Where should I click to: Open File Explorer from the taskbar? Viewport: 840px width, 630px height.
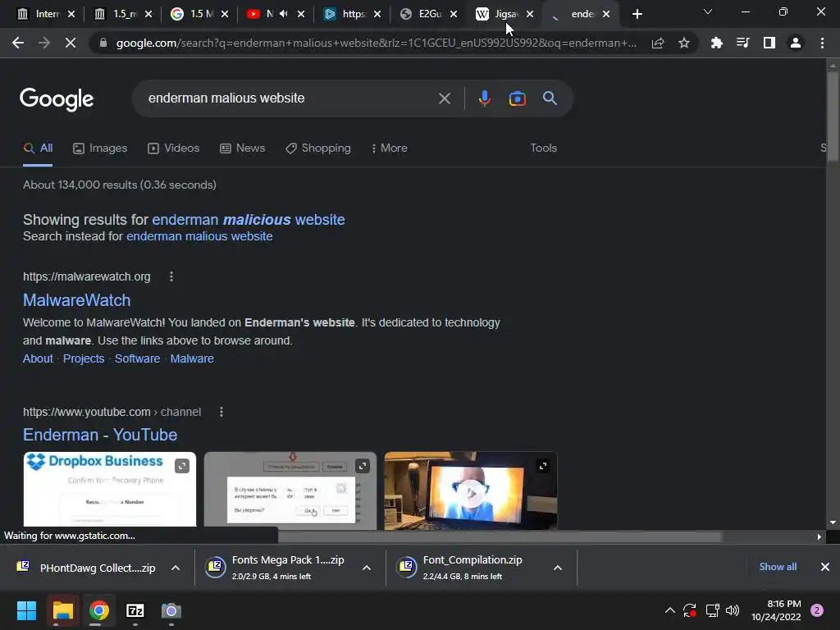click(62, 610)
